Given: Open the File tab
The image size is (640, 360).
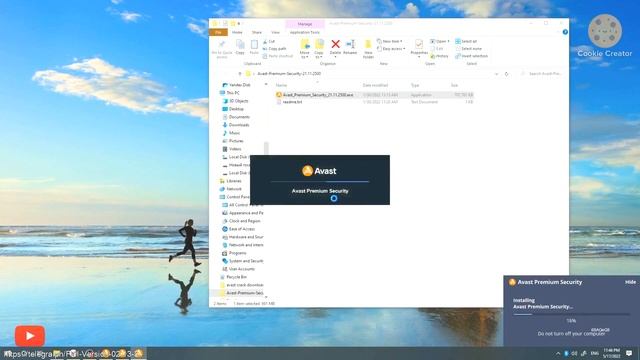Looking at the screenshot, I should pyautogui.click(x=218, y=32).
